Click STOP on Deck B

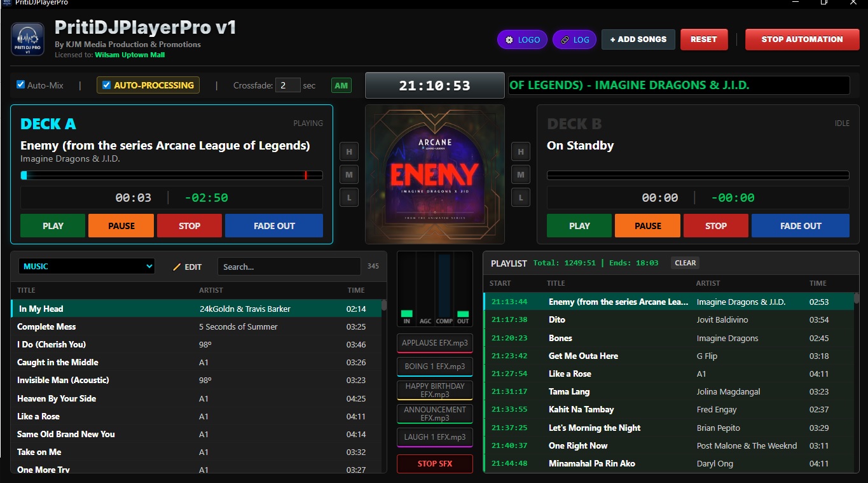[716, 226]
